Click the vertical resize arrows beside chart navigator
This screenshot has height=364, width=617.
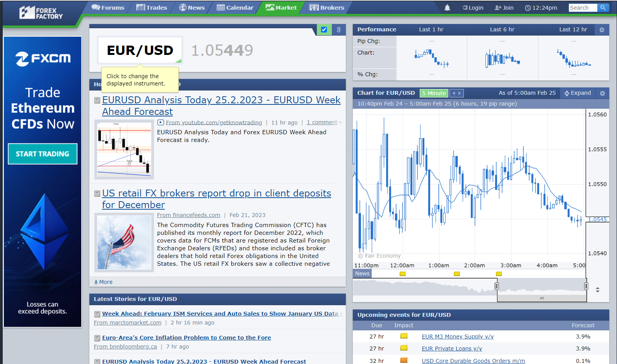pyautogui.click(x=597, y=290)
